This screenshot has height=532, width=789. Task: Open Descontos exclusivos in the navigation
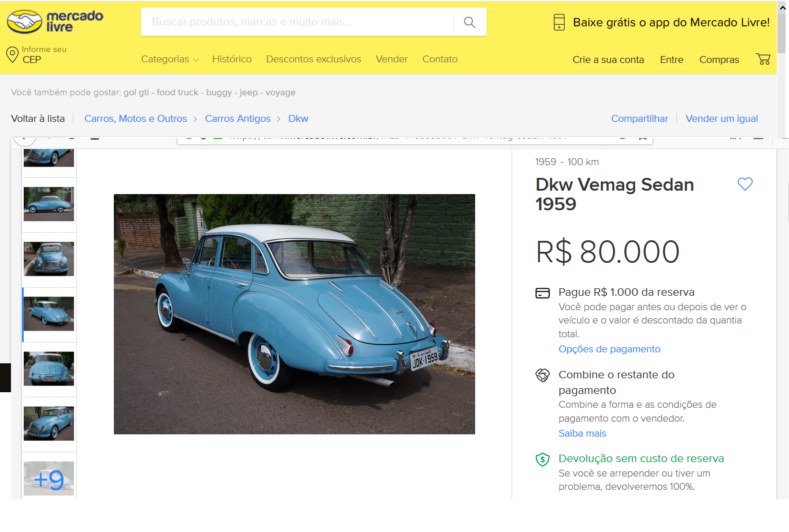click(x=313, y=59)
